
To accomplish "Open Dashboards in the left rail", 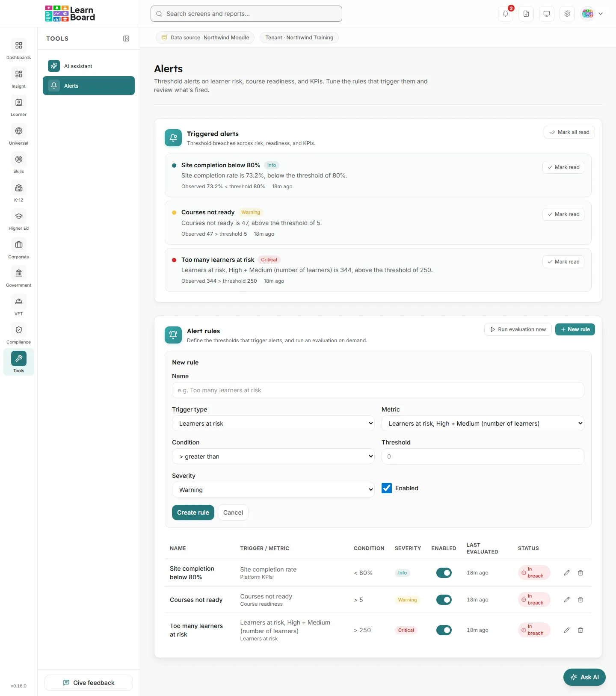I will pos(19,50).
